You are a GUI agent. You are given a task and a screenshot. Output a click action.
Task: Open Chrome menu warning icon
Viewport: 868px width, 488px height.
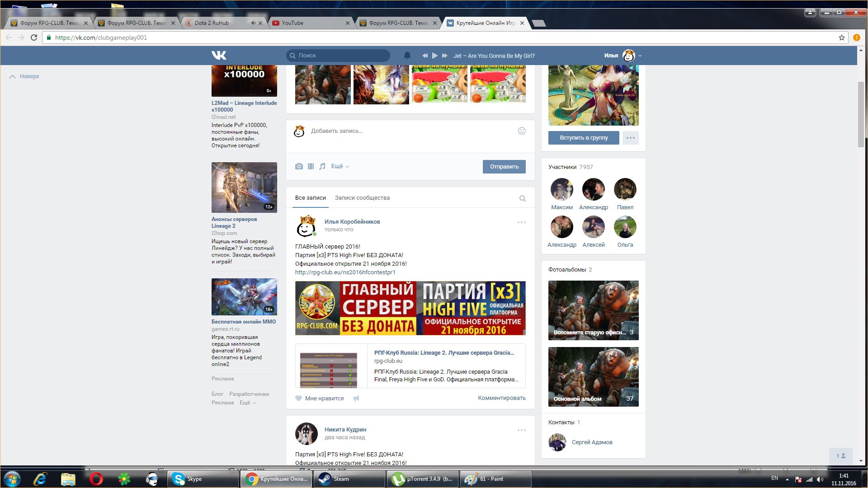(x=856, y=38)
